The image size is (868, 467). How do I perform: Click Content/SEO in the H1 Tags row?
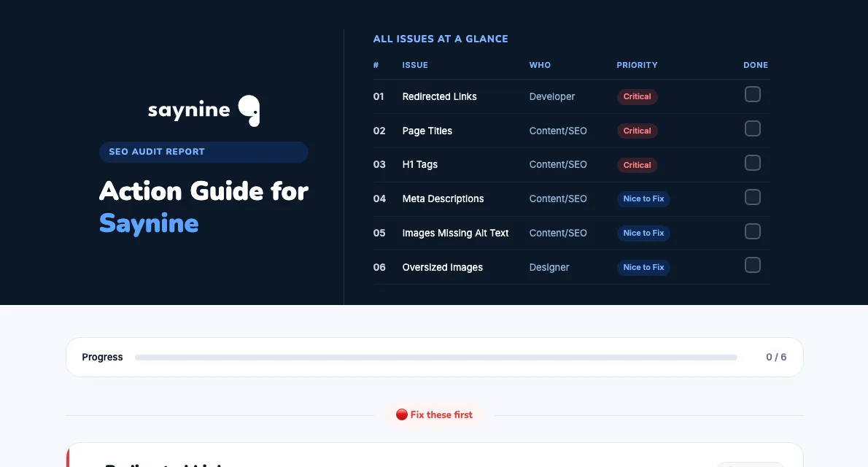558,164
